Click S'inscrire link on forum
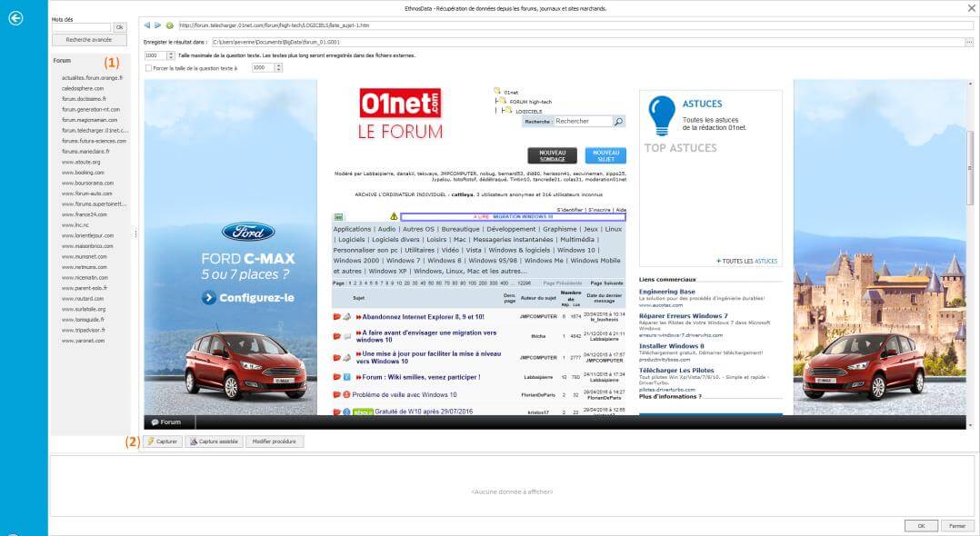Screen dimensions: 980x536 (x=599, y=210)
